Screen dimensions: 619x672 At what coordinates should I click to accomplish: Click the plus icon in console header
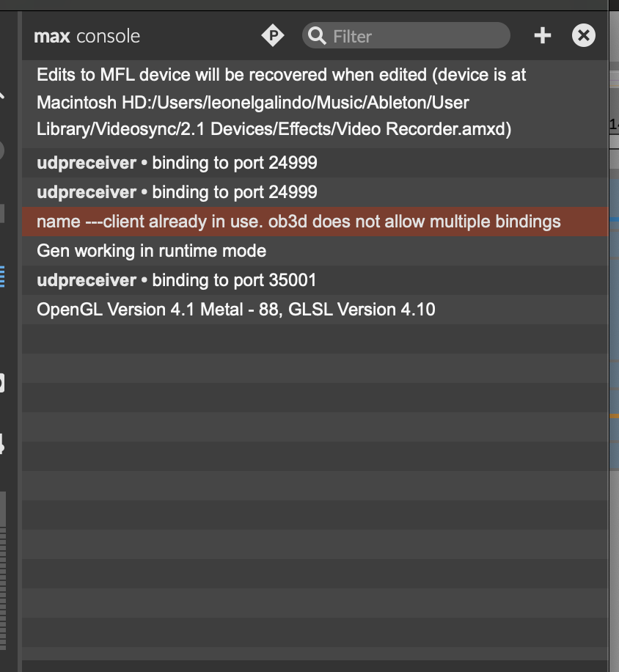542,35
